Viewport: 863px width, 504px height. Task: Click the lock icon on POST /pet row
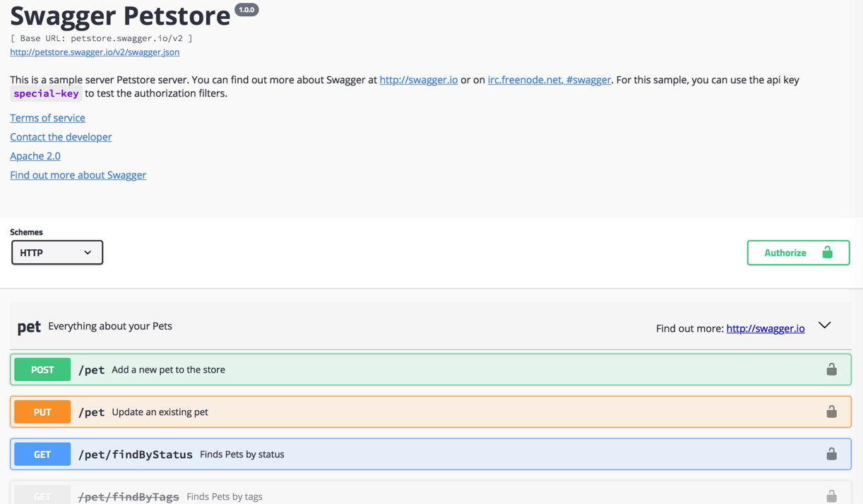click(831, 369)
